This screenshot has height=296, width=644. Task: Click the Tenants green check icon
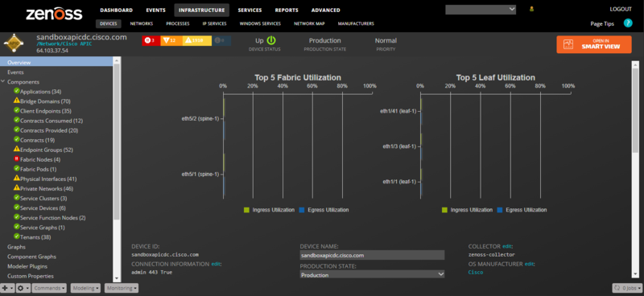point(16,237)
